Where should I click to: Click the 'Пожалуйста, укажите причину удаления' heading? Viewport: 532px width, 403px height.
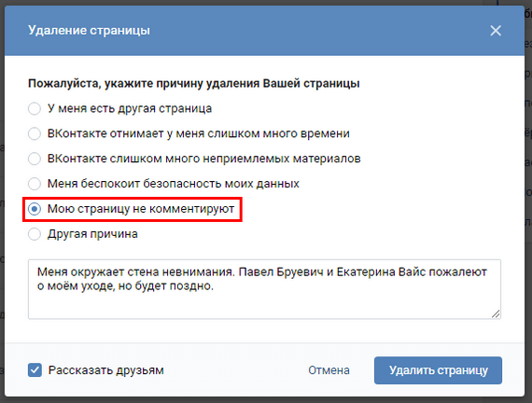point(194,83)
